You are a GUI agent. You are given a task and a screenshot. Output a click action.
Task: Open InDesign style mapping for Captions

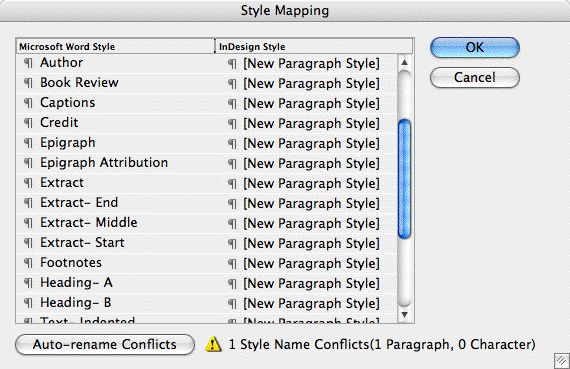(312, 104)
